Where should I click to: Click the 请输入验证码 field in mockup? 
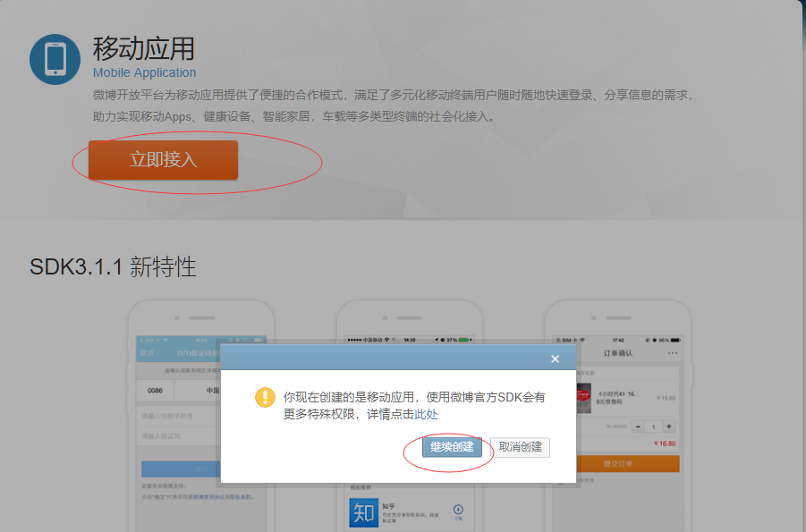pyautogui.click(x=178, y=435)
